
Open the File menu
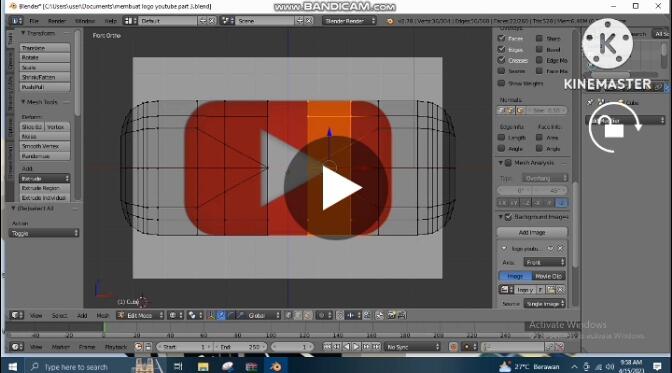(34, 21)
